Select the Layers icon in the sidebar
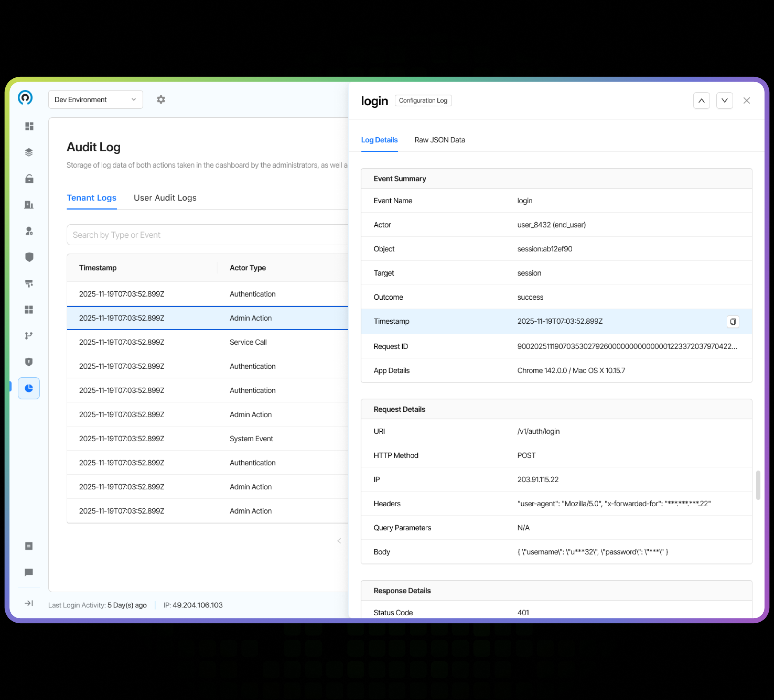774x700 pixels. pyautogui.click(x=29, y=152)
